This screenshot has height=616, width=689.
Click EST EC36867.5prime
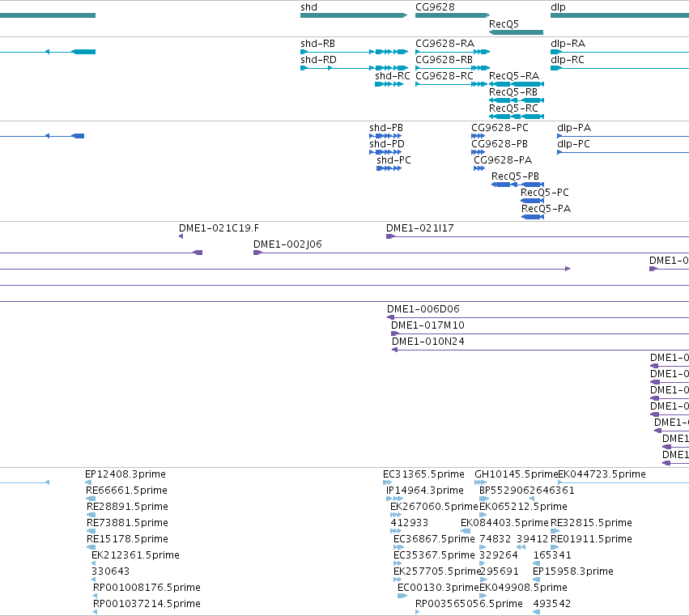(398, 548)
